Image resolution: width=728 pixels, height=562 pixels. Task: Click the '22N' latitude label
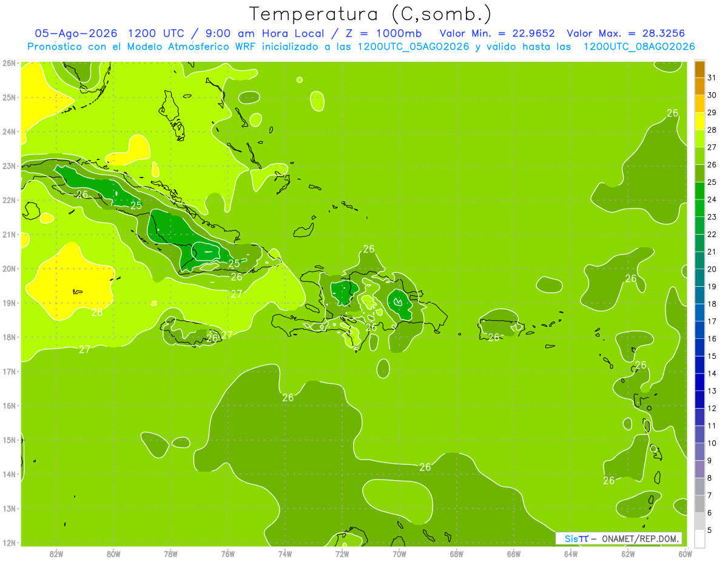(8, 200)
